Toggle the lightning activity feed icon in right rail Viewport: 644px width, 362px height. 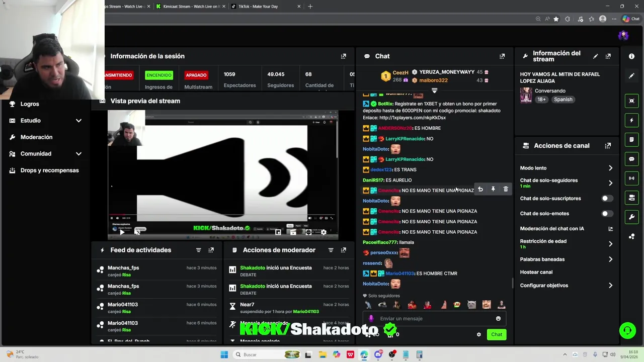pos(632,120)
